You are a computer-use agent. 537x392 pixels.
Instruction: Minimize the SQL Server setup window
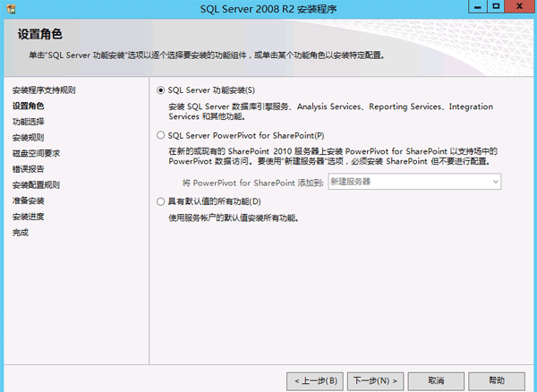(478, 6)
